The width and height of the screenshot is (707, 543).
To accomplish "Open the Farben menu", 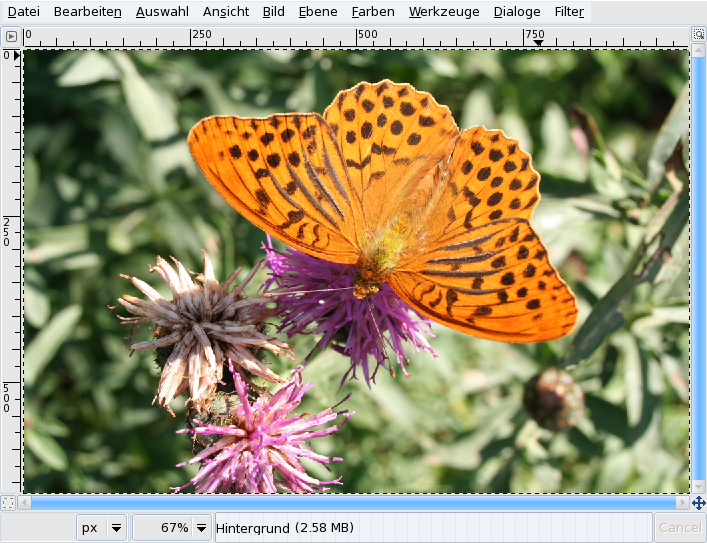I will point(372,12).
